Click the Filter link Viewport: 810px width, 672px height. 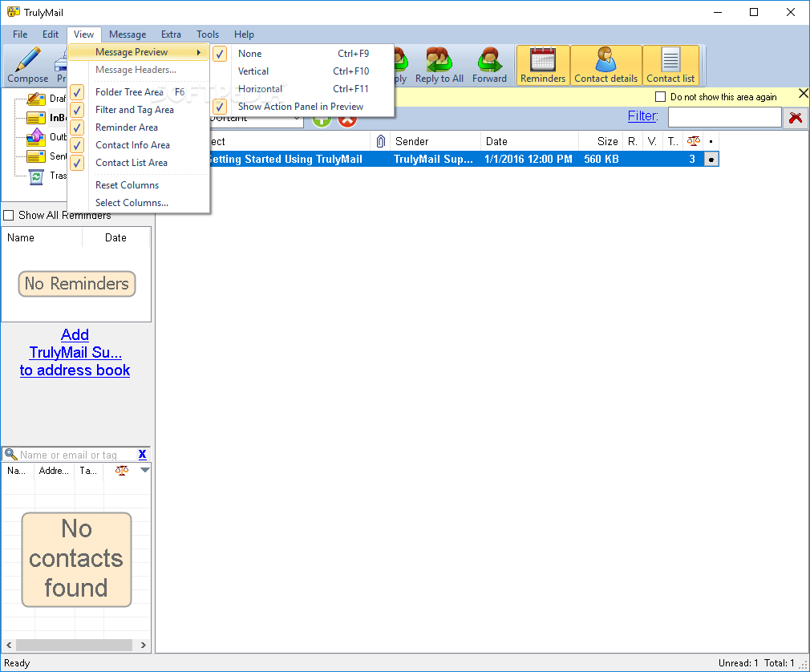(642, 115)
